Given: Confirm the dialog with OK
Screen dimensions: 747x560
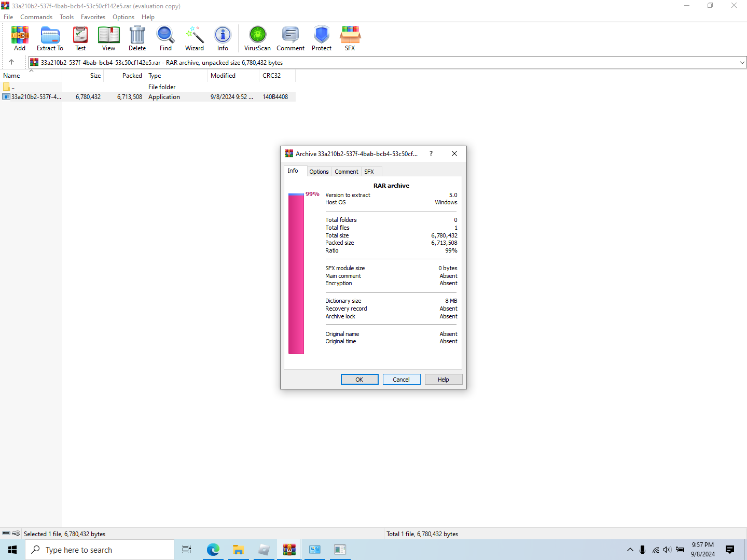Looking at the screenshot, I should click(x=359, y=380).
